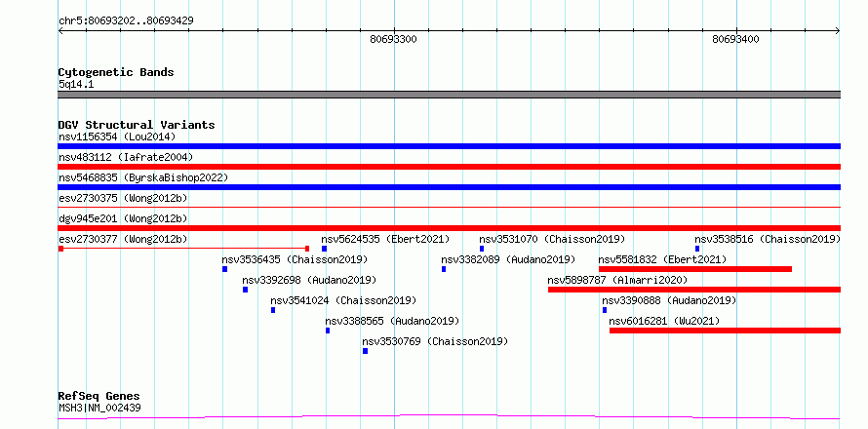
Task: Click the nsv3536435 (Chaisson2019) label
Action: (296, 259)
